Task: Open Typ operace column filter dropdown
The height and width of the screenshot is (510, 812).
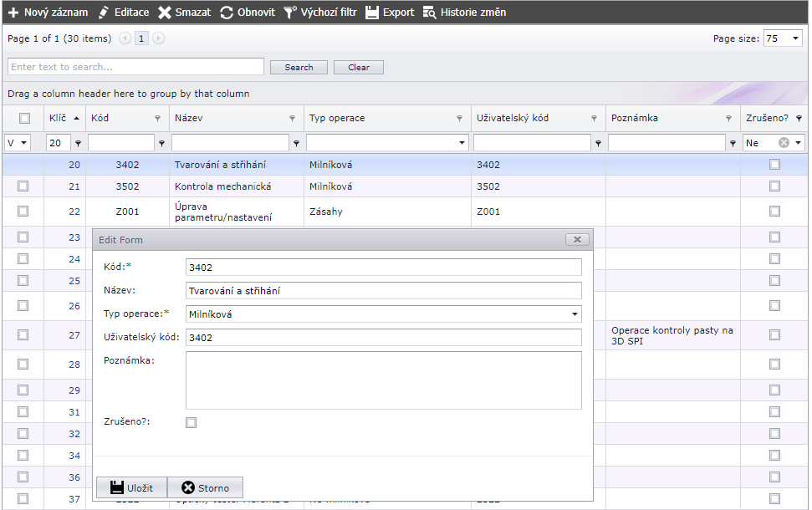Action: (462, 143)
